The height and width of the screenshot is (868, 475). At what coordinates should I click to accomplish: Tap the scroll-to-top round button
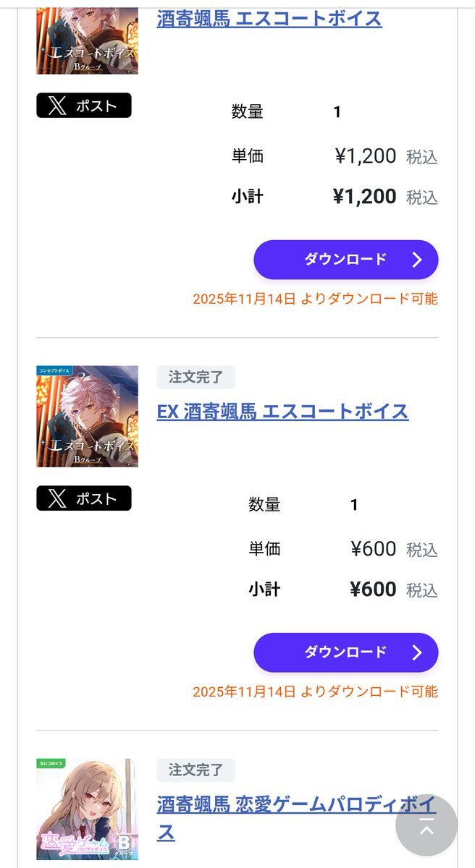426,826
